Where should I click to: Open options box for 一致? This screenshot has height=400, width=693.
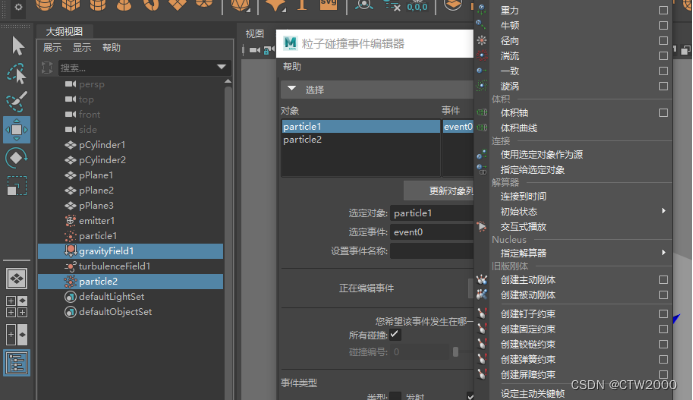tap(663, 71)
